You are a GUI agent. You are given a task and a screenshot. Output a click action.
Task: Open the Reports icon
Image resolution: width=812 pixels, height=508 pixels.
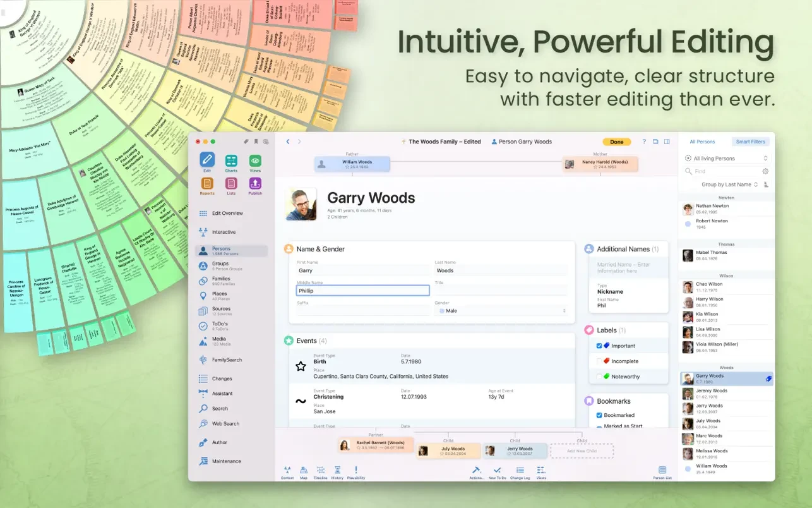(207, 183)
